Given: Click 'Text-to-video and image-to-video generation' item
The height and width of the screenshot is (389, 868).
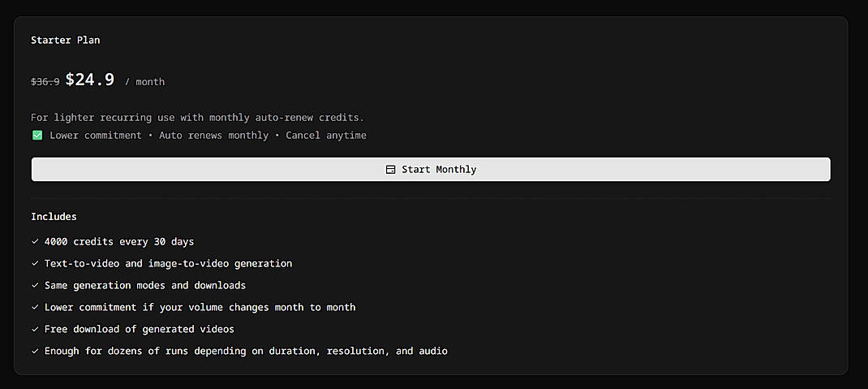Looking at the screenshot, I should (168, 263).
